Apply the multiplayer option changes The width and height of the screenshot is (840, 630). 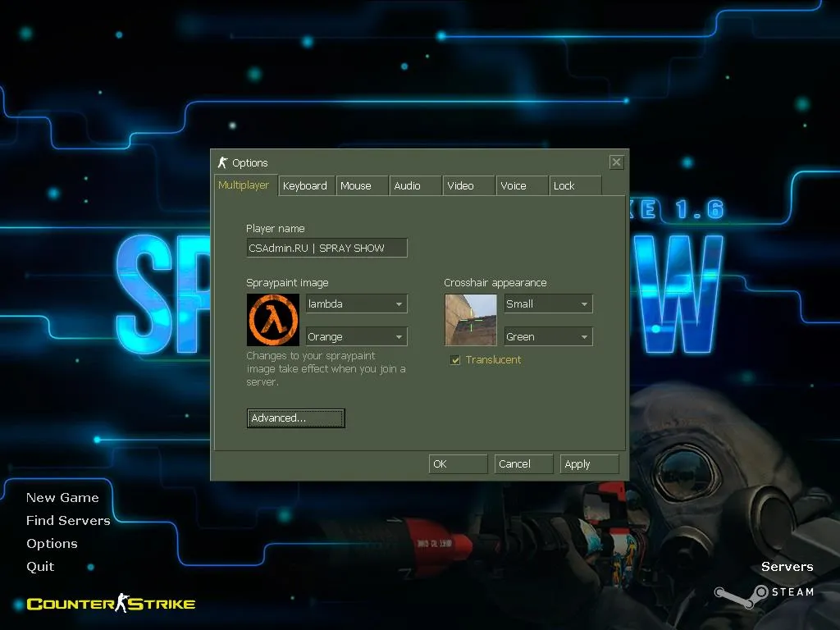click(x=589, y=464)
